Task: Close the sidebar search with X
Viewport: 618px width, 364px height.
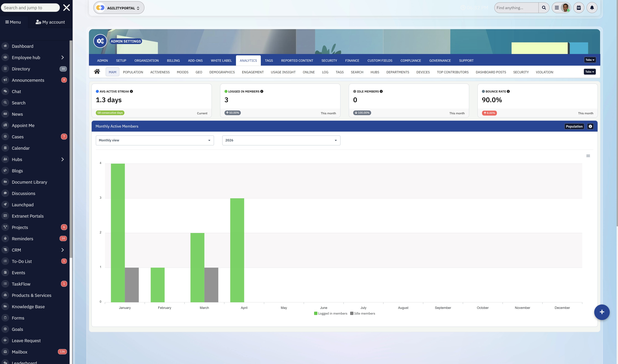Action: 66,8
